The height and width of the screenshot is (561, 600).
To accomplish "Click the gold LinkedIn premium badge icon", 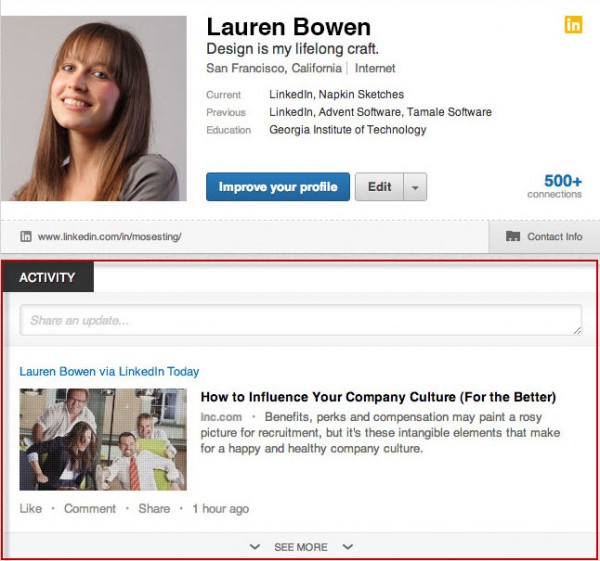I will pyautogui.click(x=573, y=25).
